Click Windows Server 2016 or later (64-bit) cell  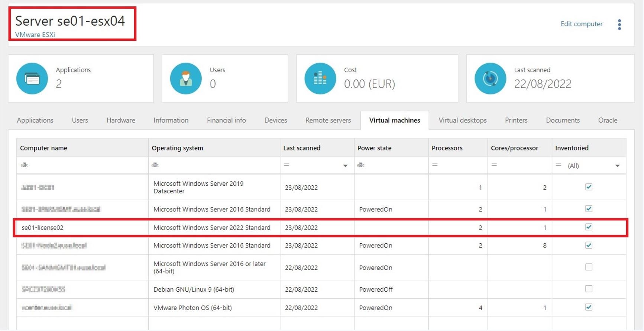coord(210,267)
